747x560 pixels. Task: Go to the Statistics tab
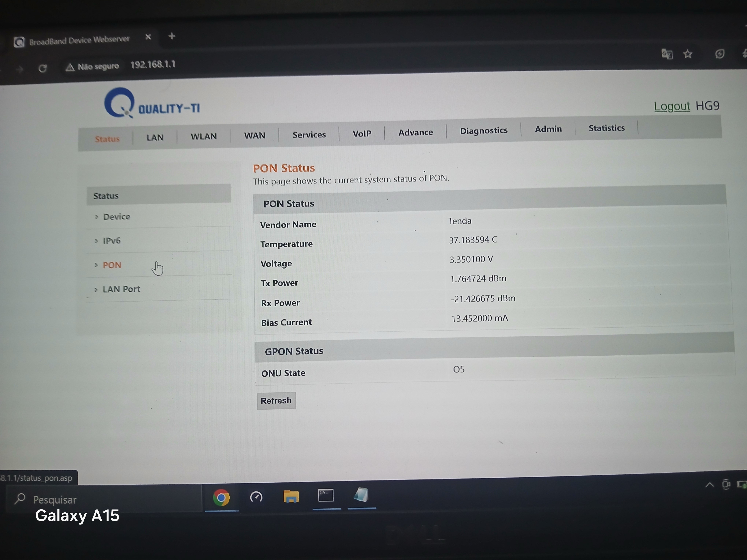coord(606,128)
